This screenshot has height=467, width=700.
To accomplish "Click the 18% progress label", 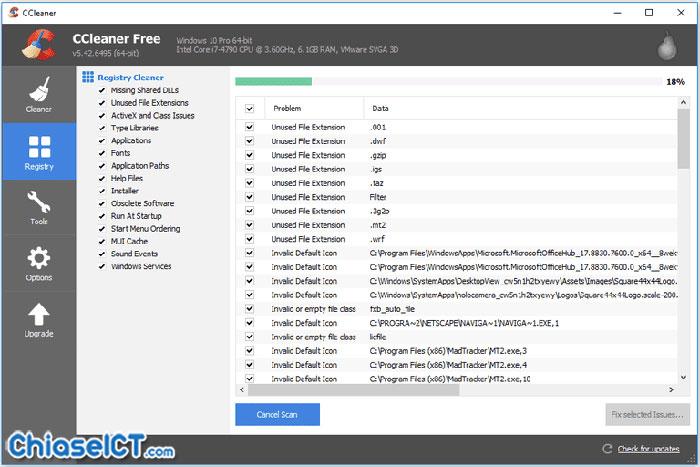I will (675, 82).
